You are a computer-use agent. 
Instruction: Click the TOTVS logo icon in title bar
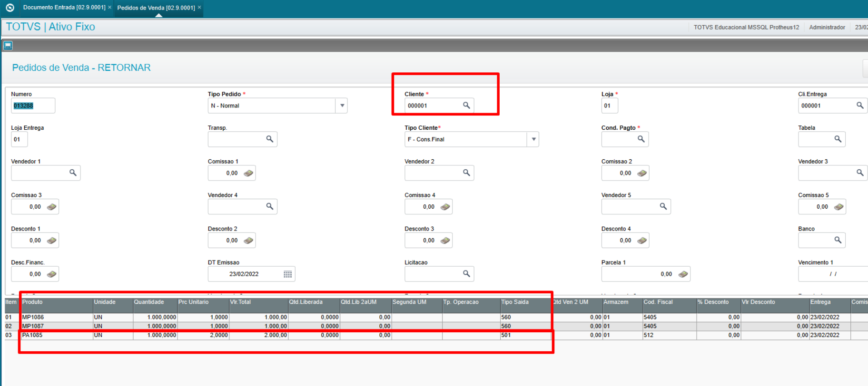click(10, 8)
